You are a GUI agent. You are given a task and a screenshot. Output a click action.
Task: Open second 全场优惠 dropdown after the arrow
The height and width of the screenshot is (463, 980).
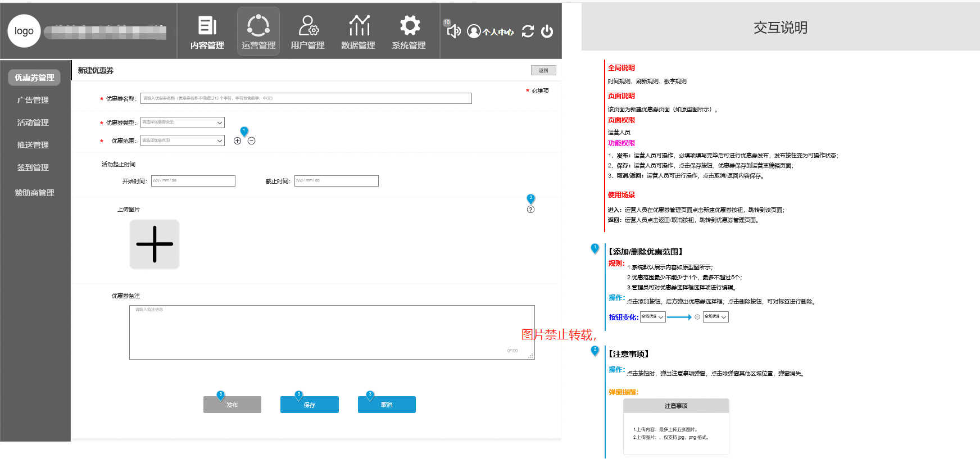tap(716, 317)
